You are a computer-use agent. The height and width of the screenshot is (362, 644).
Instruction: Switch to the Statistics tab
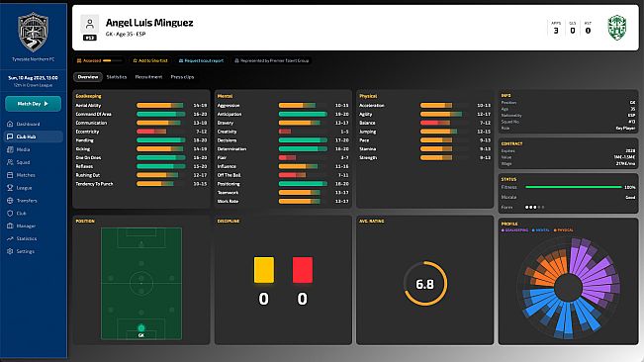117,77
